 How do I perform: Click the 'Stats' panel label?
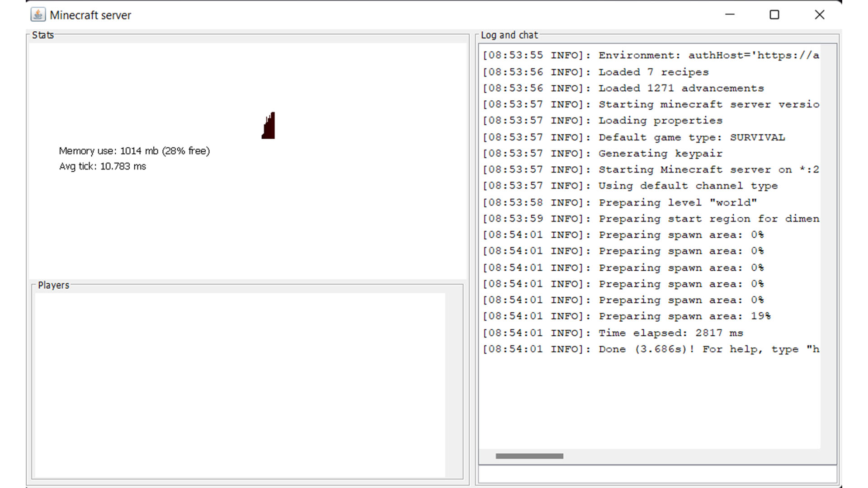pos(43,35)
